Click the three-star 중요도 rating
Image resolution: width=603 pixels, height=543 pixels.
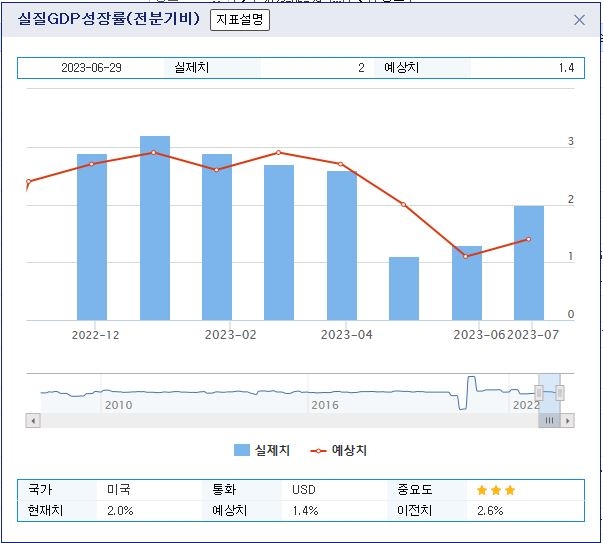click(496, 490)
